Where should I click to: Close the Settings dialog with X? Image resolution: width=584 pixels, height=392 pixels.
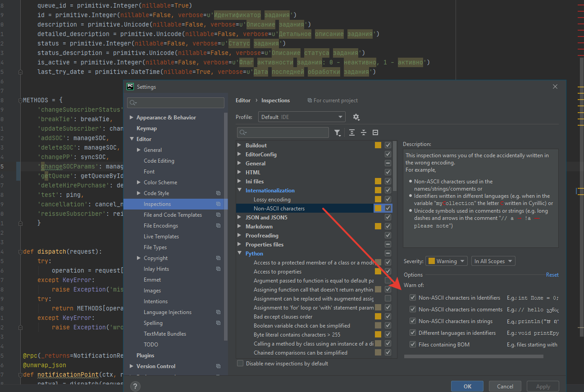[x=555, y=87]
